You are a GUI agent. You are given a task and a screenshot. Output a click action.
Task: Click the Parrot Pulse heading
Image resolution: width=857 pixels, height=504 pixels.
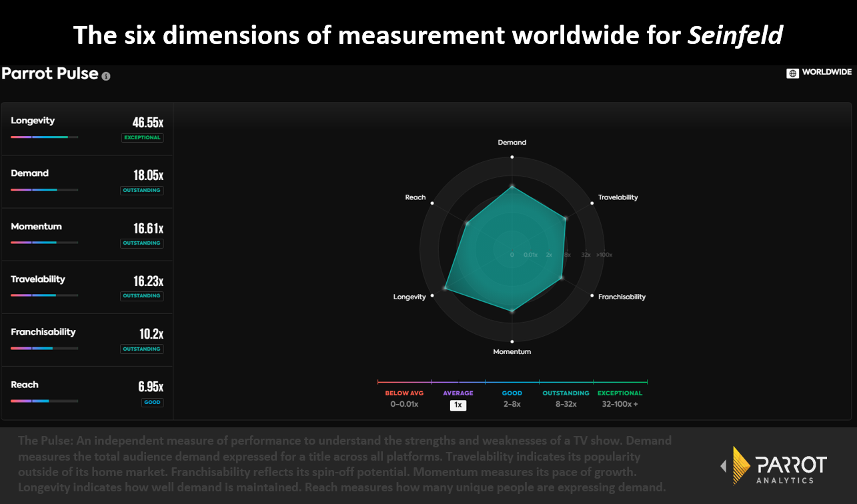pos(50,73)
